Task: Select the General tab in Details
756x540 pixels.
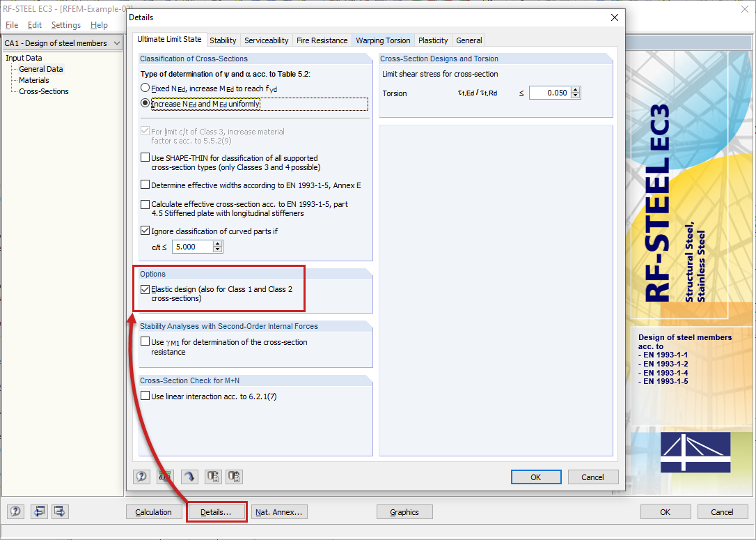Action: (x=469, y=40)
